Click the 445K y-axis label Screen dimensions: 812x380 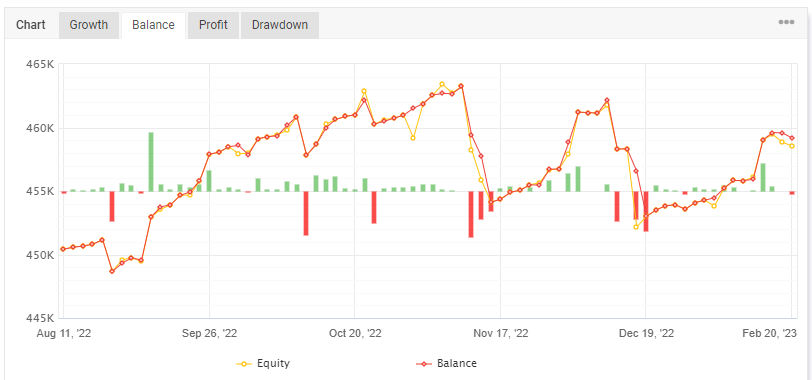(x=40, y=318)
